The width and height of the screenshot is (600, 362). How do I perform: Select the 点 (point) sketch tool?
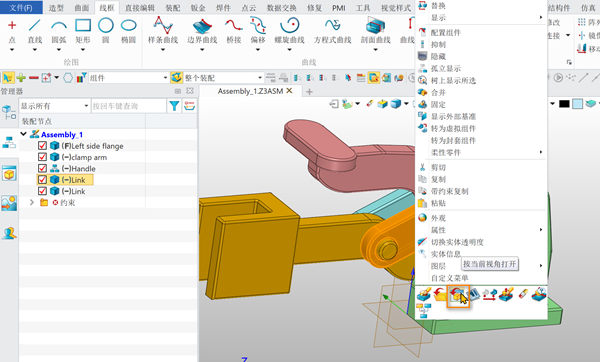[12, 31]
